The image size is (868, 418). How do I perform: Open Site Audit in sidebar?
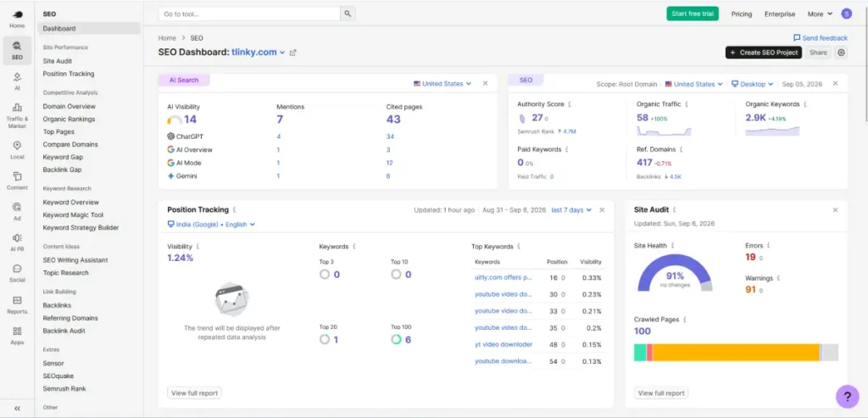point(58,61)
